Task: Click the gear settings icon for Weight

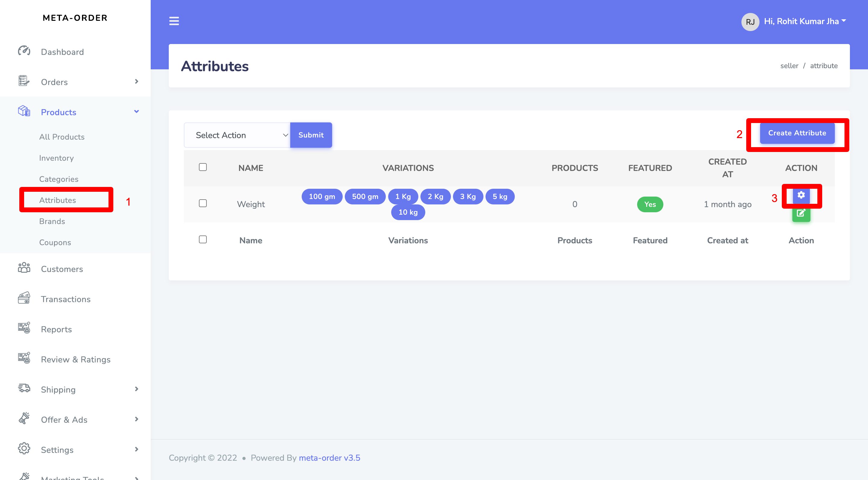Action: click(x=801, y=195)
